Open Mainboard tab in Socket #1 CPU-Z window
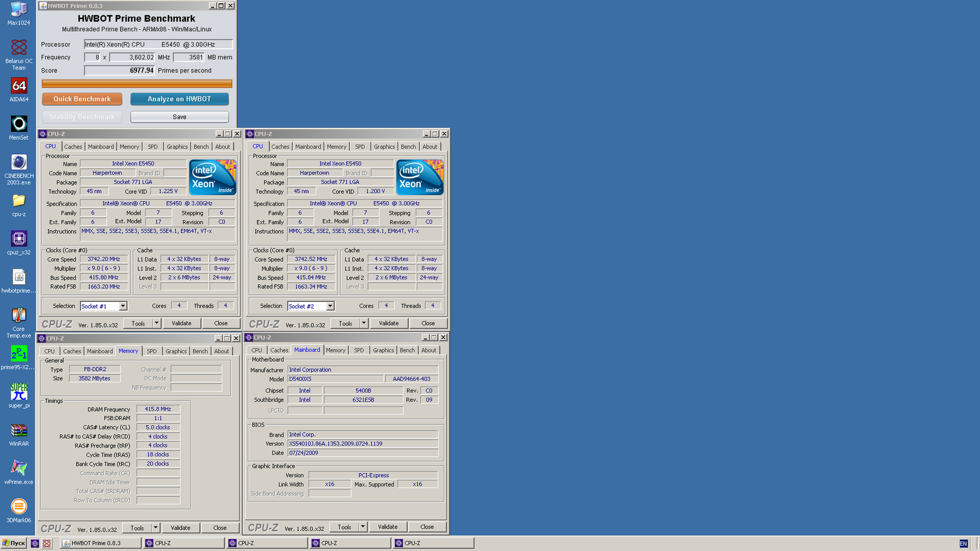The height and width of the screenshot is (551, 980). pyautogui.click(x=101, y=147)
